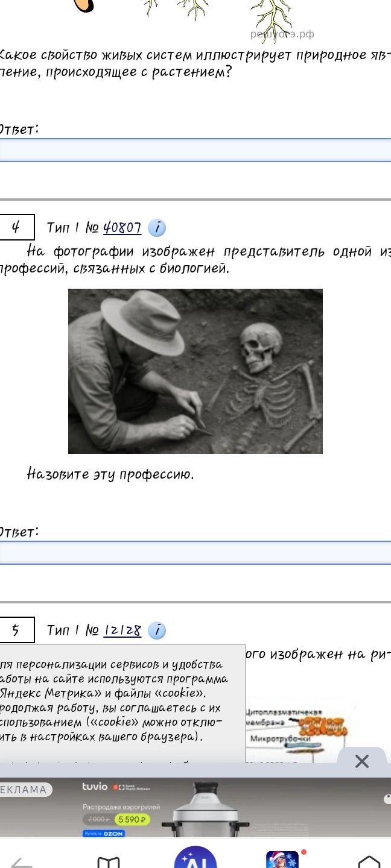Tap the cookie notice mentioning «Яндекс Метрика»

coord(122,703)
